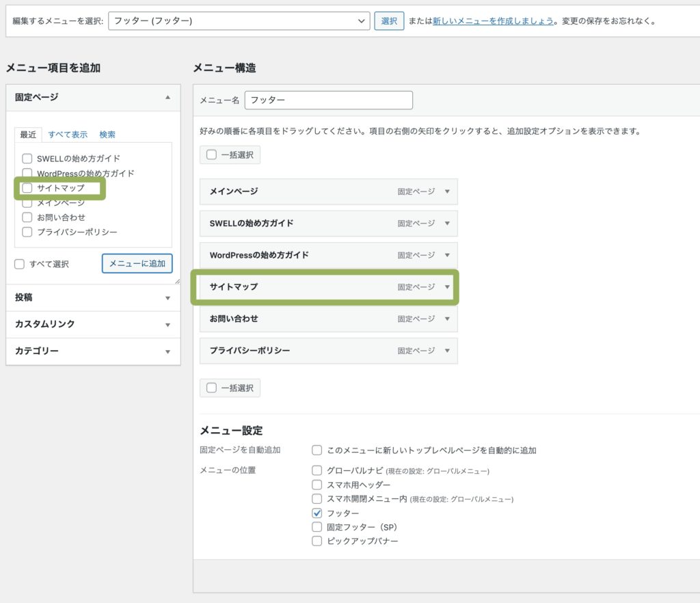Viewport: 700px width, 603px height.
Task: Check the サイトマップ page checkbox
Action: tap(27, 188)
